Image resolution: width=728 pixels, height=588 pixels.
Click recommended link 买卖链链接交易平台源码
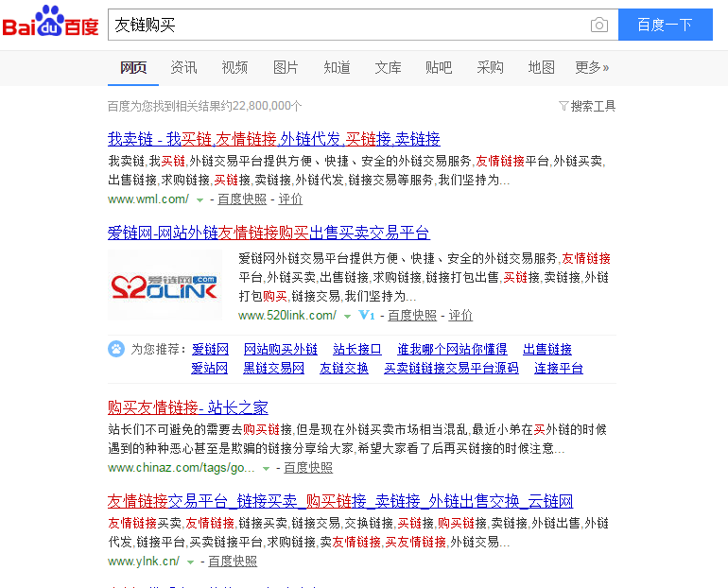tap(451, 368)
